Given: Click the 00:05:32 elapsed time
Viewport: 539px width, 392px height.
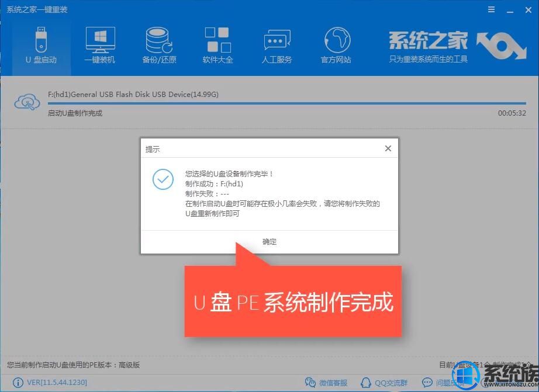Looking at the screenshot, I should 512,113.
